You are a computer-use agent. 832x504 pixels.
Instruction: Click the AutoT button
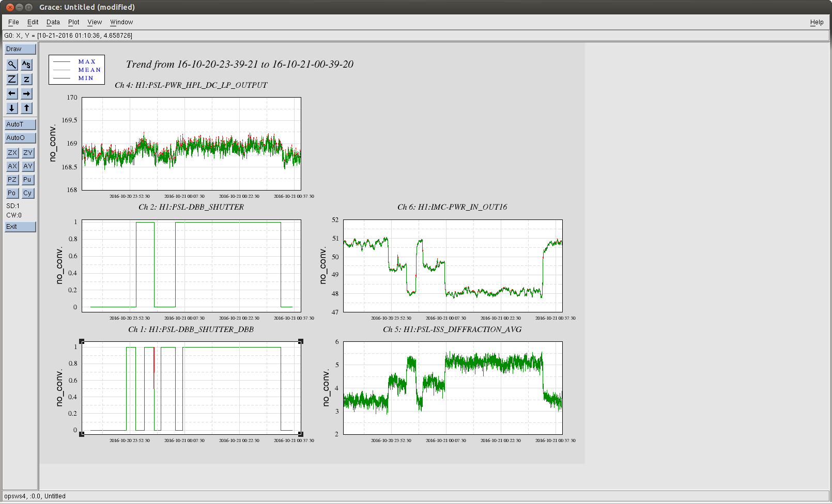click(x=20, y=124)
